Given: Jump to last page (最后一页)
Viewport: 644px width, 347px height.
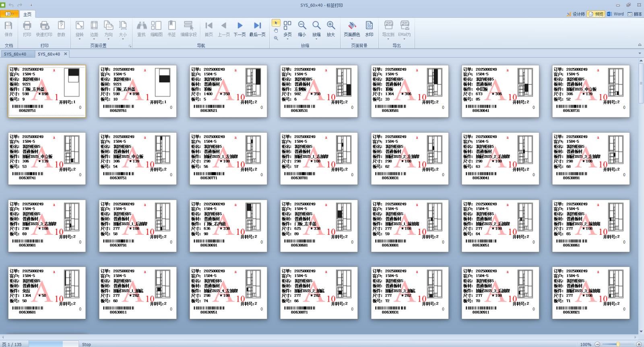Looking at the screenshot, I should (257, 29).
